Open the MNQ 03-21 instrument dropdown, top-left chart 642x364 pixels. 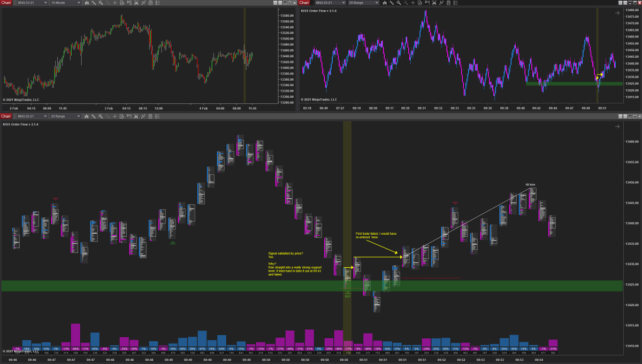32,3
